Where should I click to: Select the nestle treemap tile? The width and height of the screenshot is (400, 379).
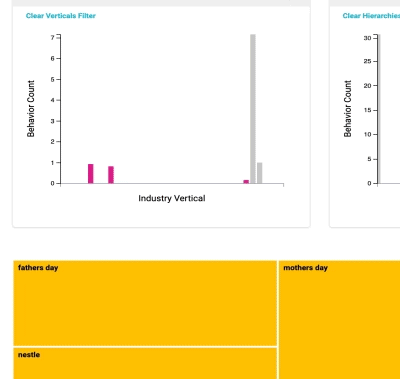click(x=145, y=363)
